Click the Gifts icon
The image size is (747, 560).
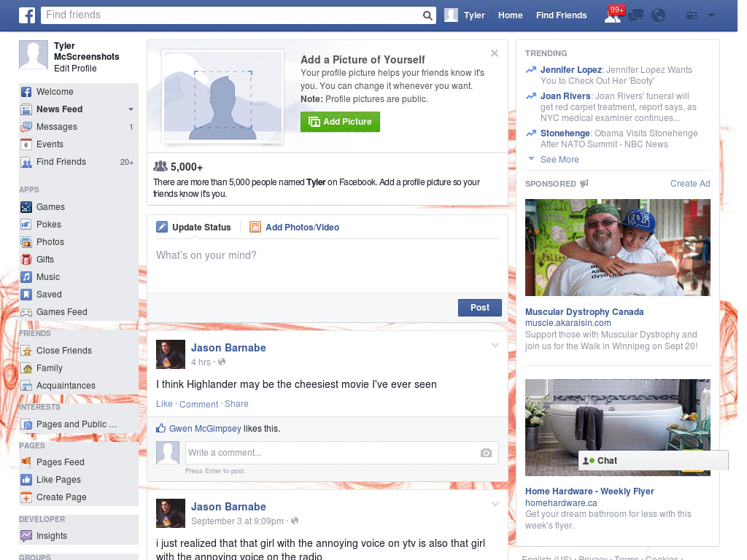pos(26,260)
